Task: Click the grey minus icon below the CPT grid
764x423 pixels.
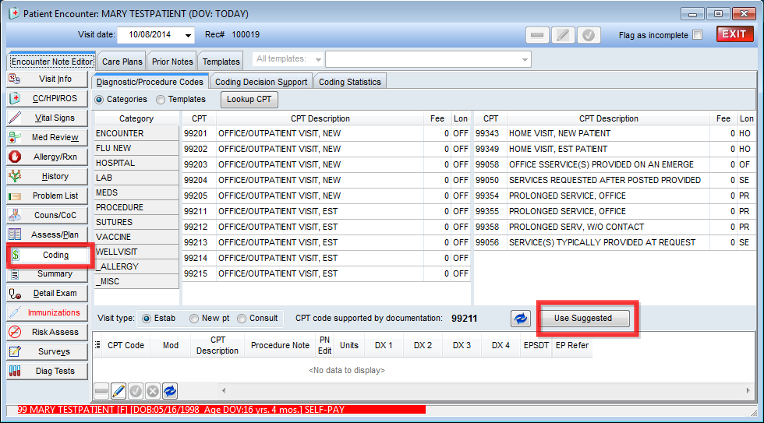Action: coord(101,391)
